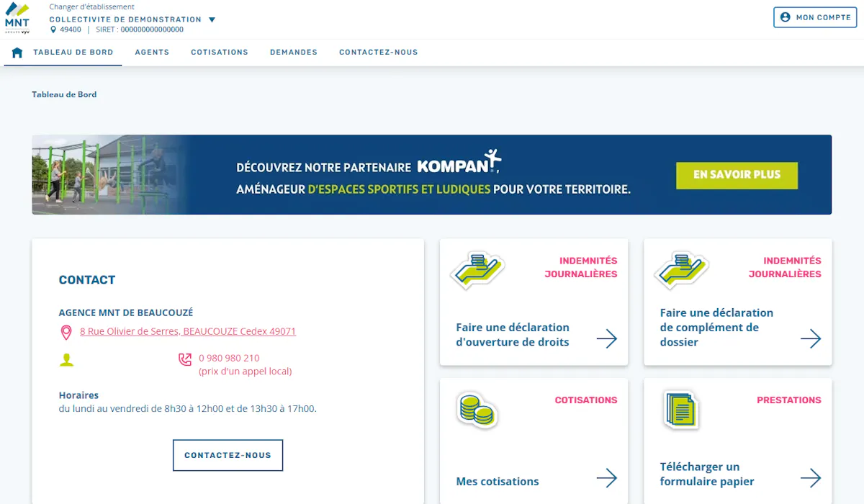Open the Demandes tab
This screenshot has height=504, width=864.
tap(293, 52)
